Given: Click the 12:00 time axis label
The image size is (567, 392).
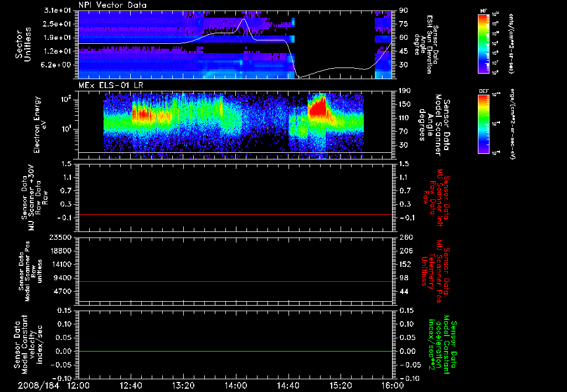Looking at the screenshot, I should point(79,385).
